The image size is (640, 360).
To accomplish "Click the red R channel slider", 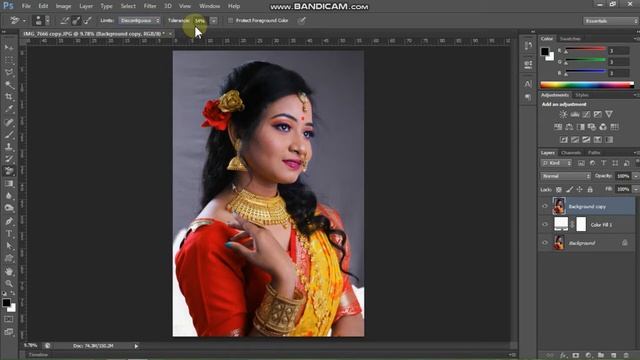I will click(x=585, y=50).
